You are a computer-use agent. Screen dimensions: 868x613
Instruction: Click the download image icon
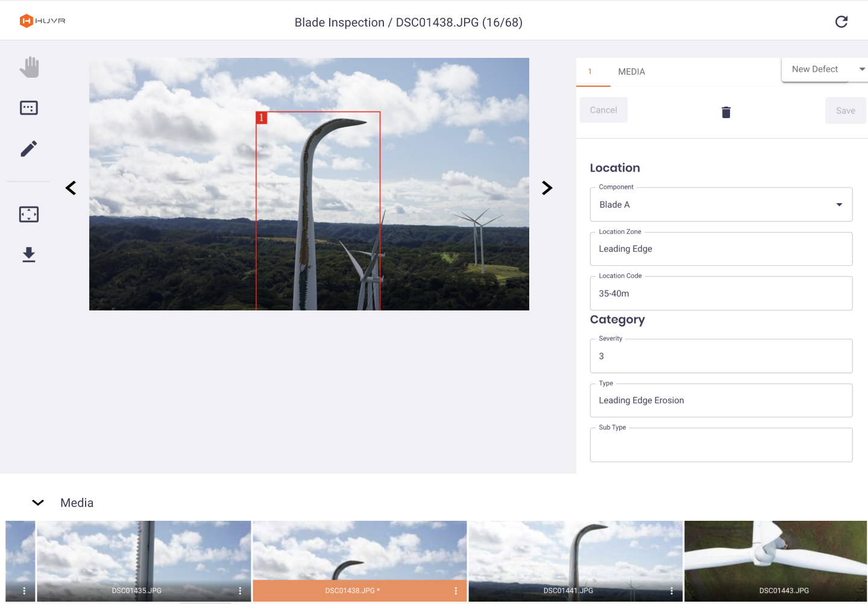pyautogui.click(x=29, y=255)
